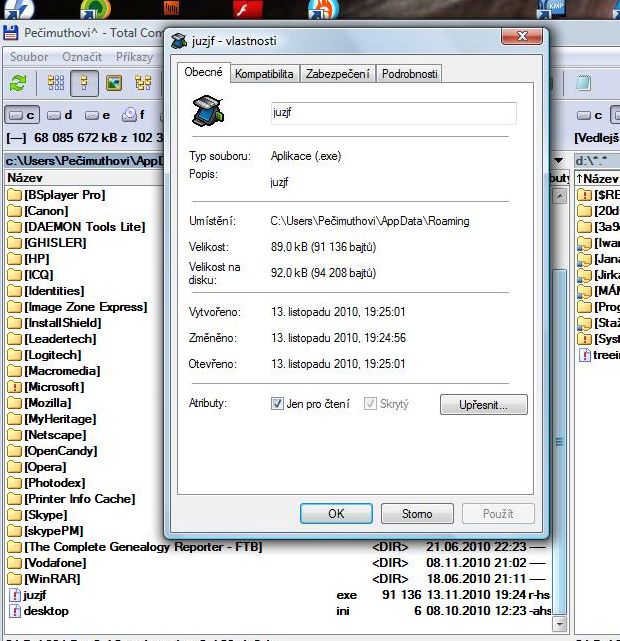This screenshot has width=620, height=641.
Task: Switch to the Zabezpečení tab
Action: tap(338, 74)
